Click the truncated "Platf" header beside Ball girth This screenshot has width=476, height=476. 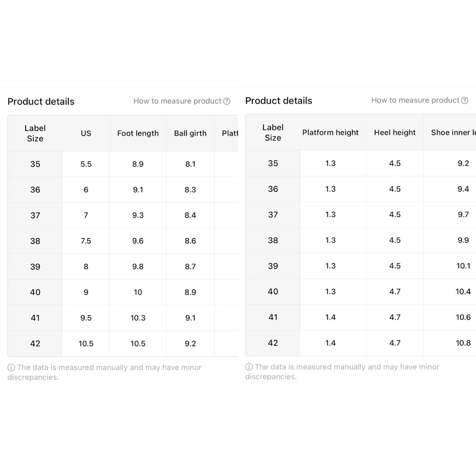tap(229, 133)
